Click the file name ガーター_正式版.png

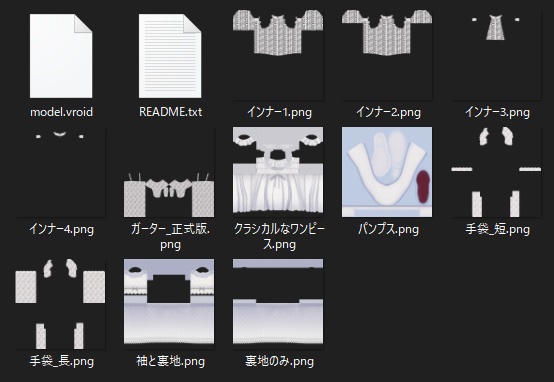[170, 237]
